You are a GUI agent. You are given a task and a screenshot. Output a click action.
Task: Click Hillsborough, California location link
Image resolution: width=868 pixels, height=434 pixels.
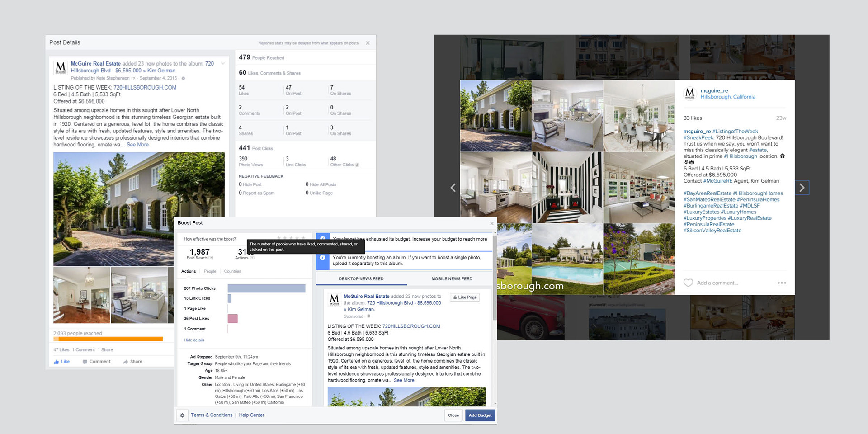(728, 97)
